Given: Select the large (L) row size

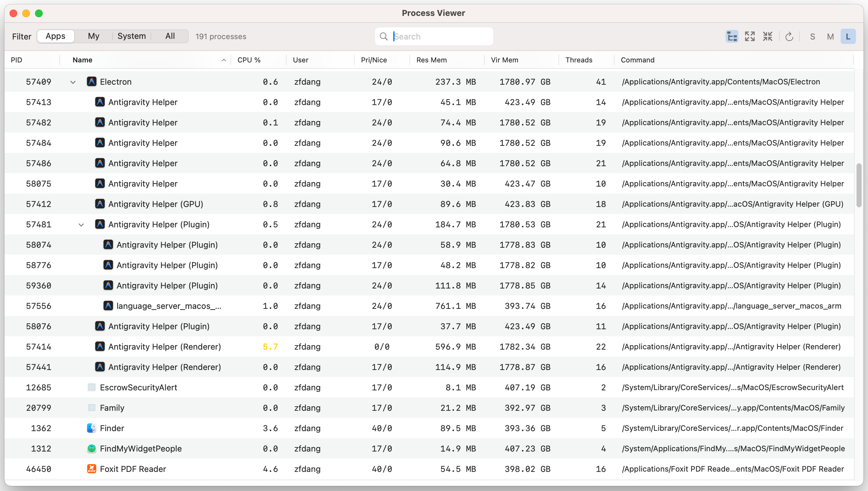Looking at the screenshot, I should 848,36.
